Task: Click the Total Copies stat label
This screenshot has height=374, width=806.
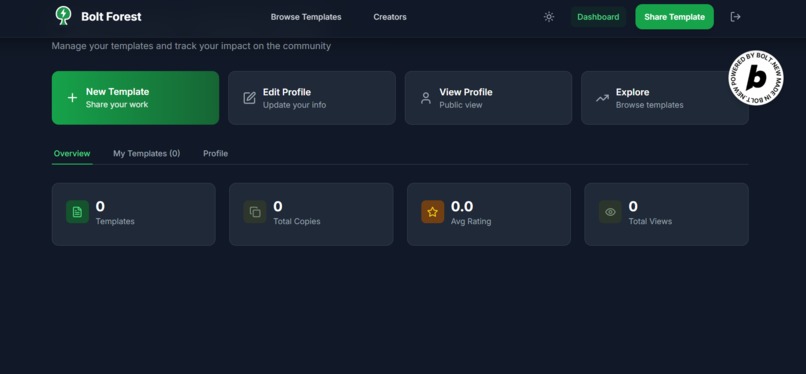Action: pos(297,221)
